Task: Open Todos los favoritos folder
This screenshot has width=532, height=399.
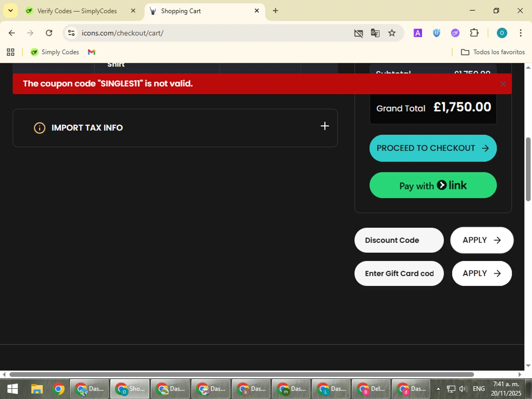Action: coord(493,52)
